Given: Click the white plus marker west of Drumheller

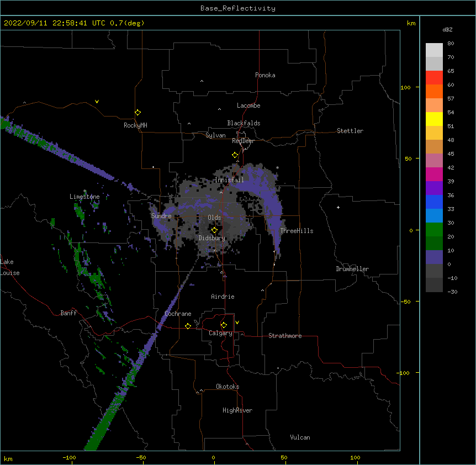Looking at the screenshot, I should [338, 207].
